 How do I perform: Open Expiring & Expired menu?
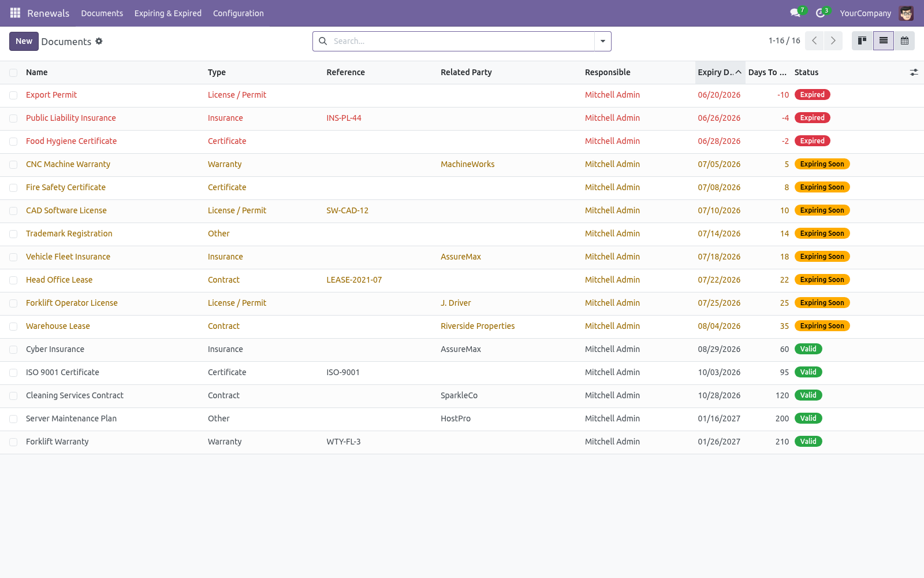coord(168,13)
